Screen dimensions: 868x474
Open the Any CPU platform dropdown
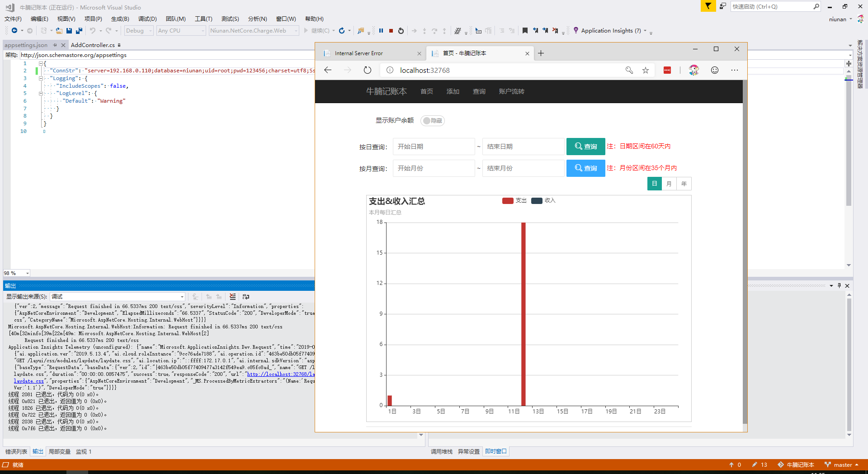tap(181, 31)
